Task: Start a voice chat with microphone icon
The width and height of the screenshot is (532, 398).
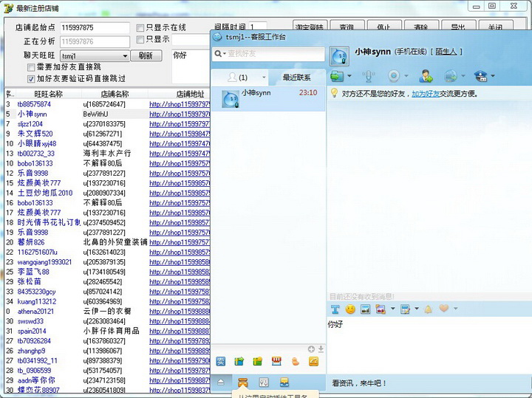Action: (x=369, y=76)
